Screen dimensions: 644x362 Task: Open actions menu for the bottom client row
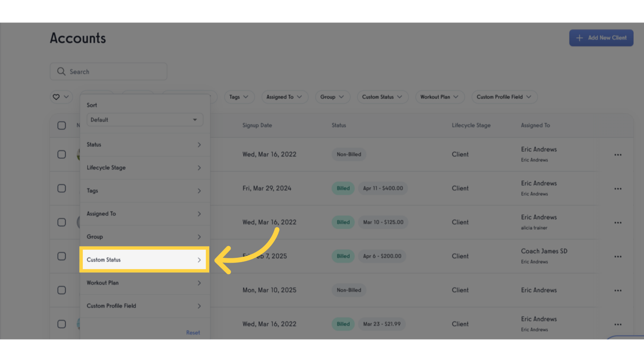(618, 324)
